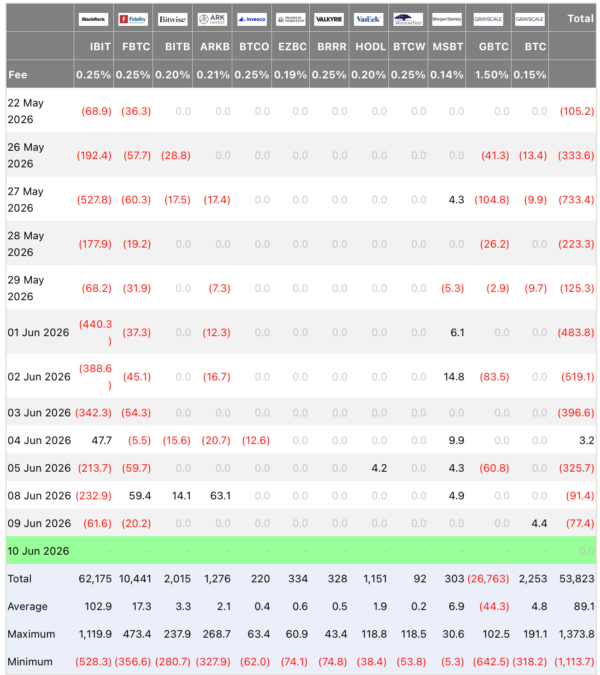The height and width of the screenshot is (675, 600).
Task: Click the WisdomTree logo
Action: [x=408, y=19]
